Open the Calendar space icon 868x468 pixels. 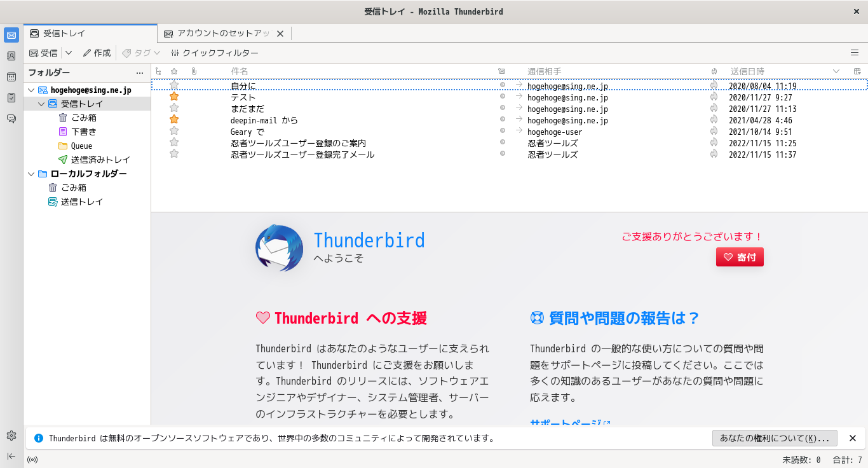(x=11, y=77)
